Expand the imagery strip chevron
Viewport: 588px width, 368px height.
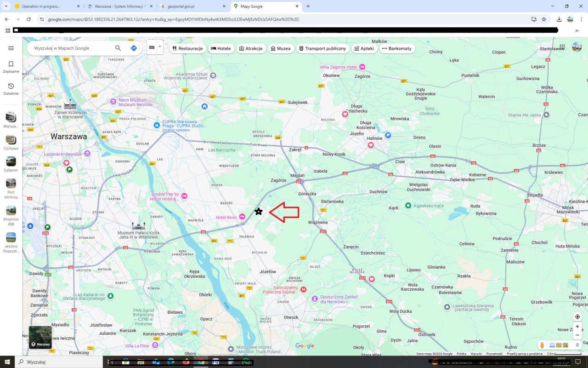pos(577,345)
